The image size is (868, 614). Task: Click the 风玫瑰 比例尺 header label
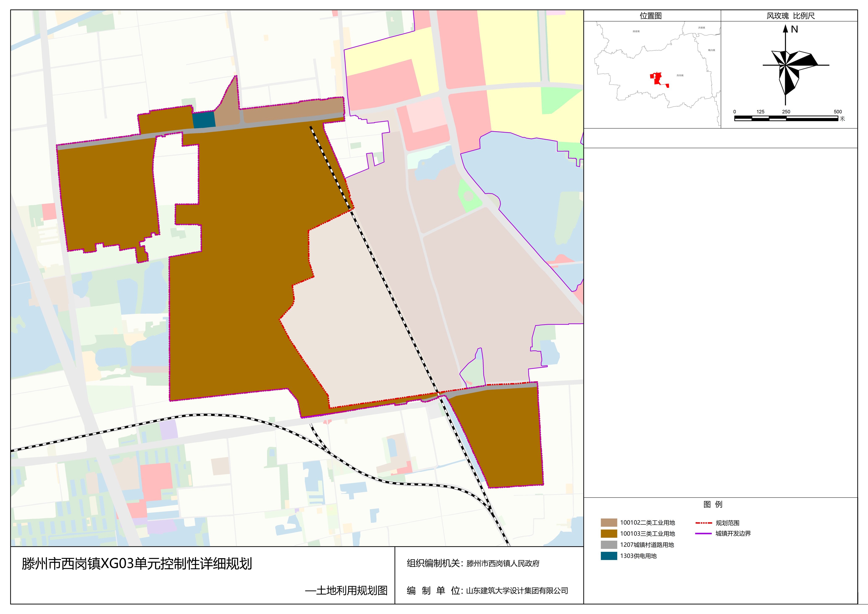pyautogui.click(x=791, y=16)
